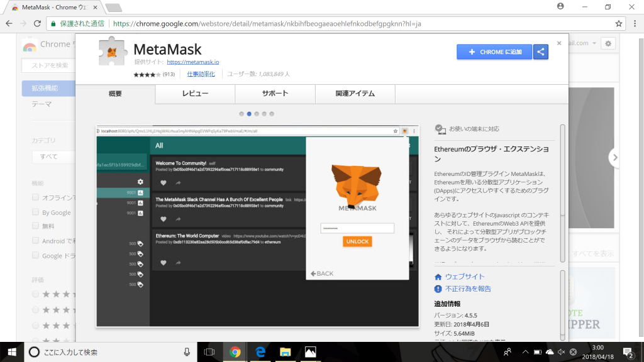Click the ストアを検索 search field
644x362 pixels.
49,65
